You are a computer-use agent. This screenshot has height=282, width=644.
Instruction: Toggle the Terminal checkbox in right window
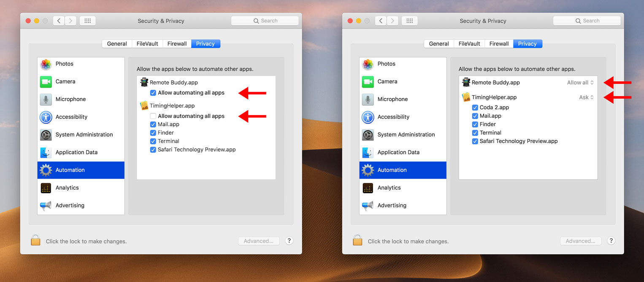[x=475, y=133]
